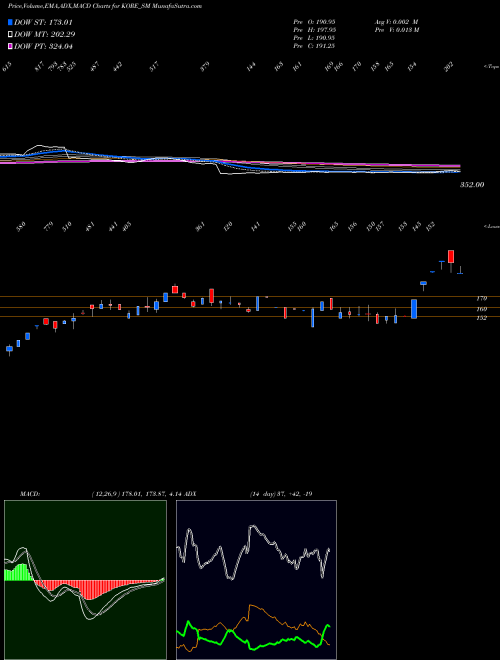This screenshot has height=660, width=500.
Task: Click the first blue candle at chart start
Action: 9,349
